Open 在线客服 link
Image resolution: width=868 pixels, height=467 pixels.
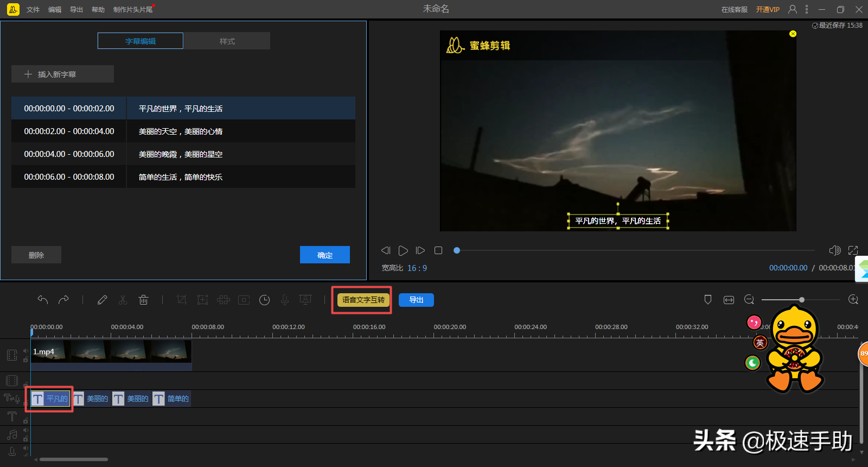(735, 9)
